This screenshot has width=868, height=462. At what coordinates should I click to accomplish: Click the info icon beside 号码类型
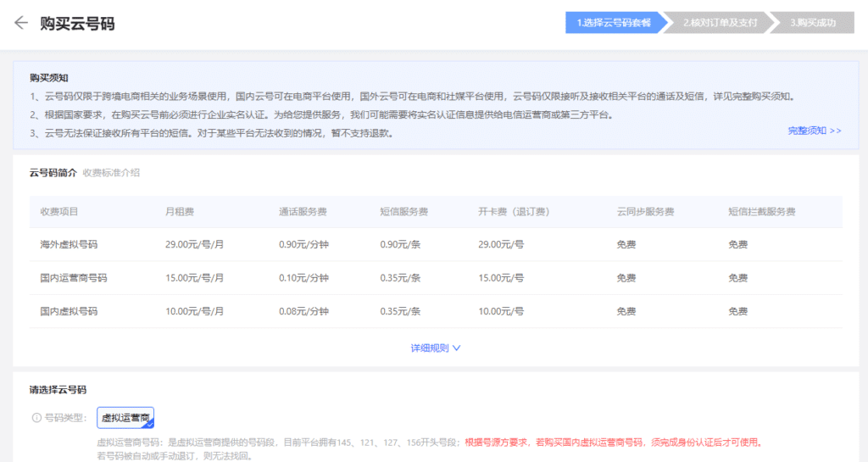[36, 418]
